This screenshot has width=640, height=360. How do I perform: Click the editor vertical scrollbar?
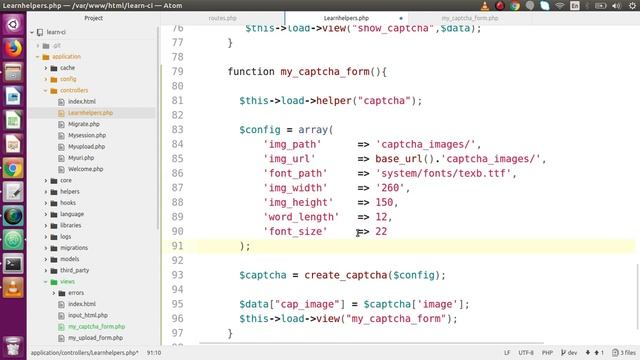[638, 296]
